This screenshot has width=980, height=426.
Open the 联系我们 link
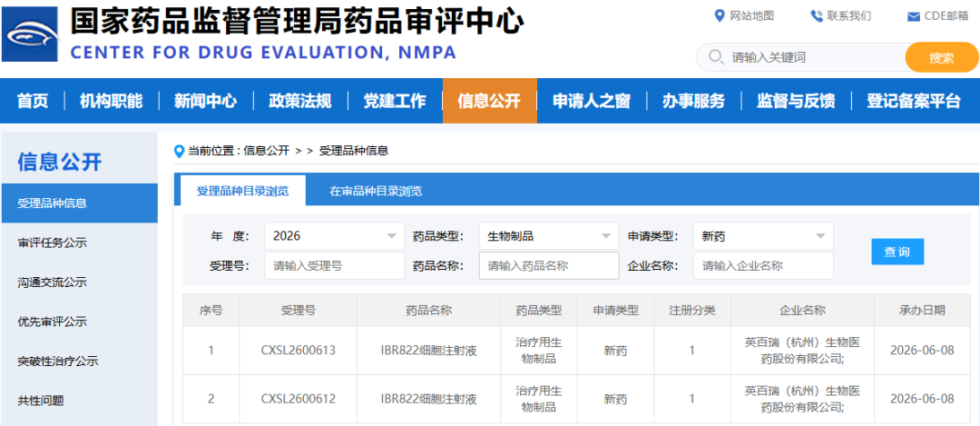pyautogui.click(x=848, y=16)
